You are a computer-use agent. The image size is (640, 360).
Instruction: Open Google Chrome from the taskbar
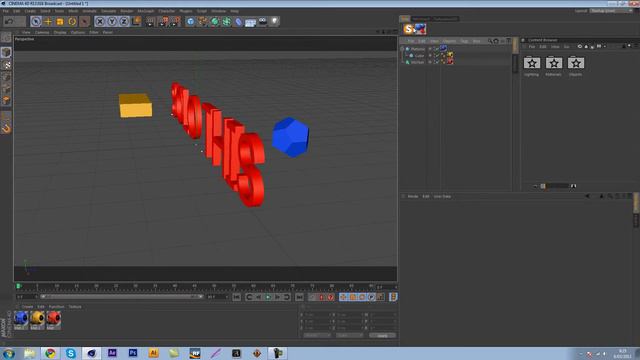click(x=50, y=353)
